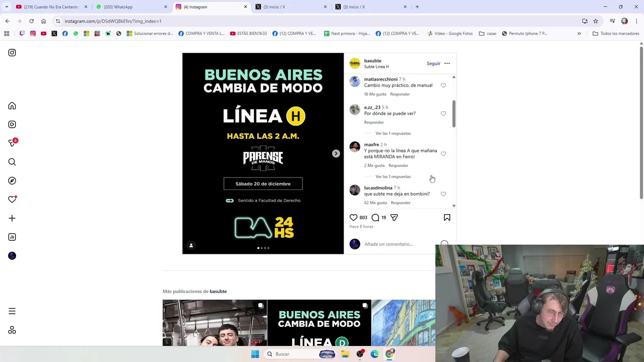Open own profile avatar in sidebar
644x362 pixels.
(x=12, y=256)
